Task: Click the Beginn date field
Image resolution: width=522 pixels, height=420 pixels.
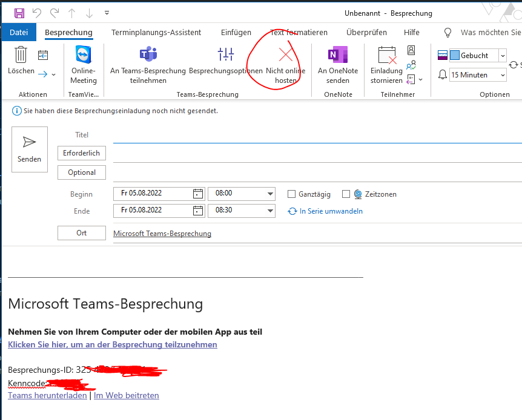Action: point(153,194)
